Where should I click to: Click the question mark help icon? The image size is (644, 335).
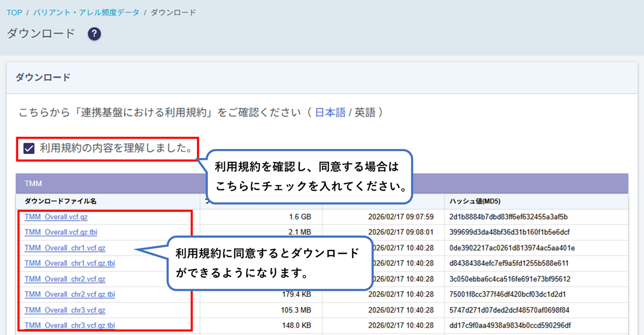coord(94,34)
